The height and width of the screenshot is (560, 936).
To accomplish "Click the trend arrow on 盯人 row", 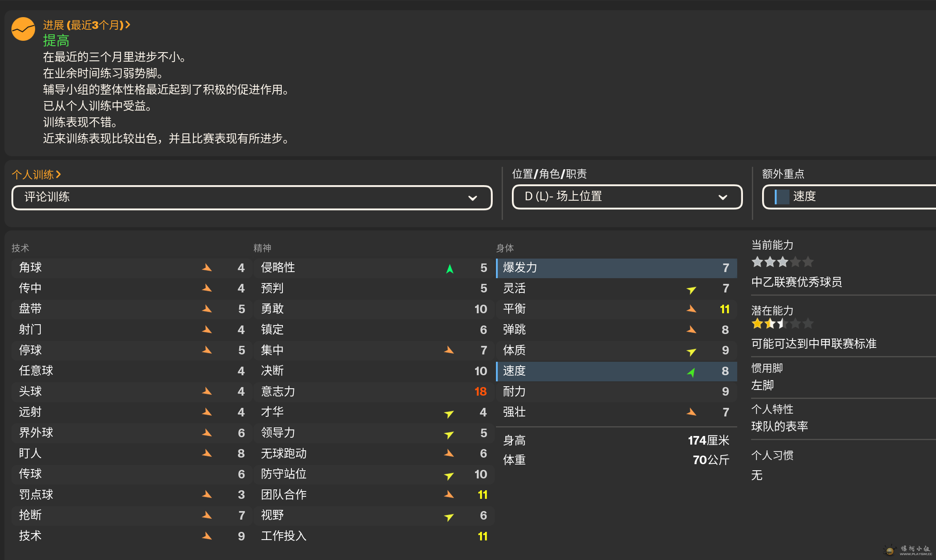I will [x=207, y=453].
